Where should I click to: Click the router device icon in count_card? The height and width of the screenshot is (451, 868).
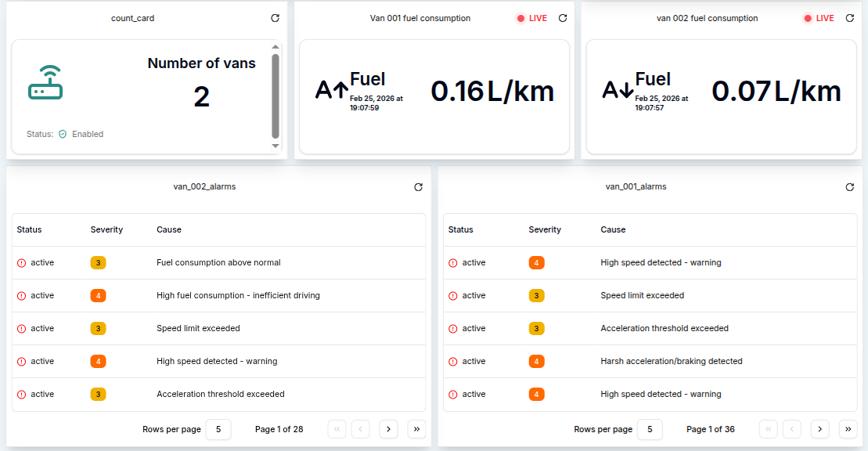[45, 82]
